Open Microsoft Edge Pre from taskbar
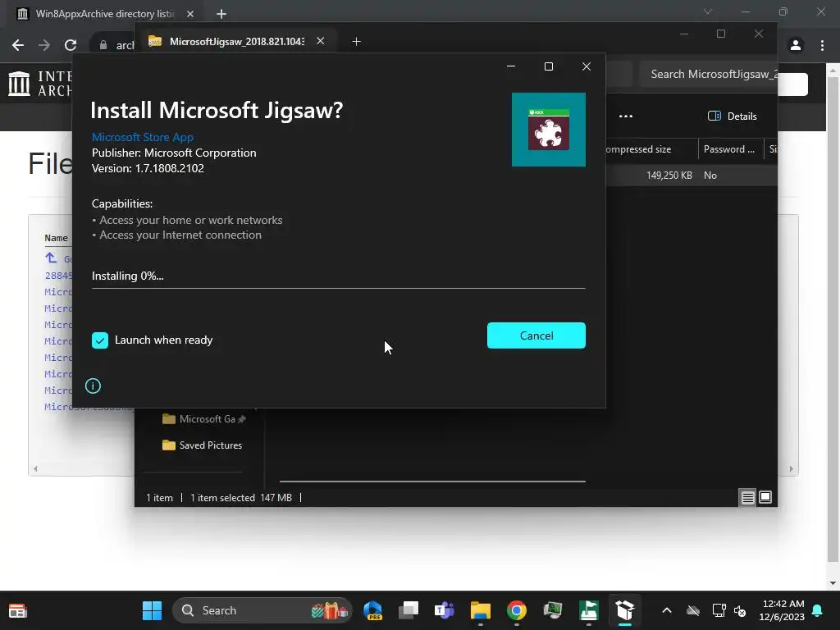Image resolution: width=840 pixels, height=630 pixels. pyautogui.click(x=373, y=610)
